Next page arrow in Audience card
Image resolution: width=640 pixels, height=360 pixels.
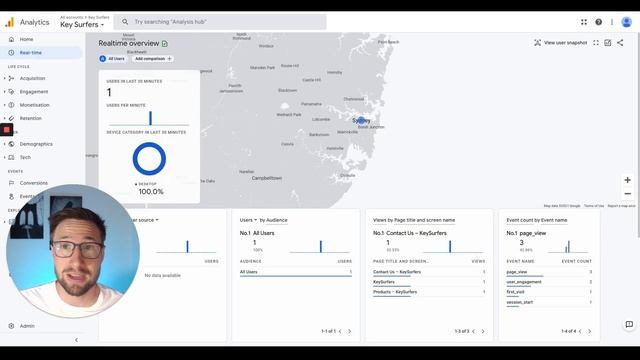349,331
